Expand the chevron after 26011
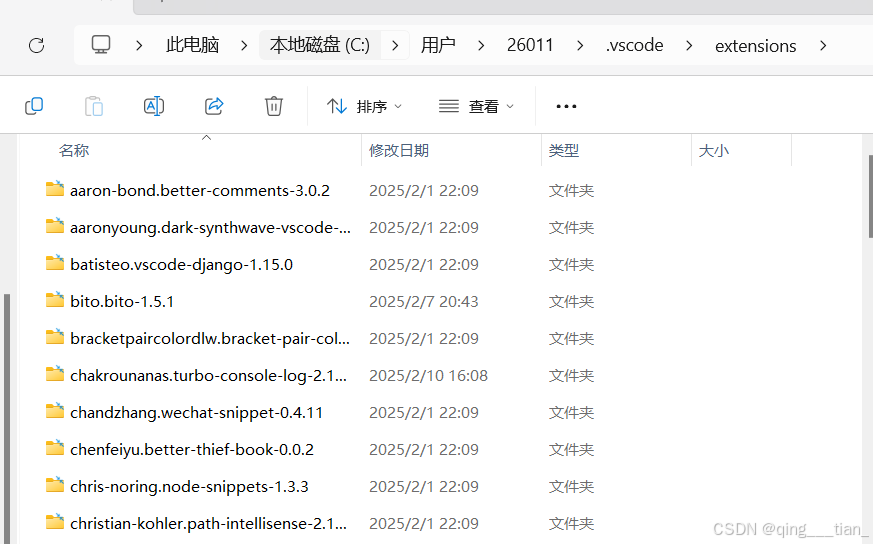Viewport: 873px width, 544px height. point(580,45)
